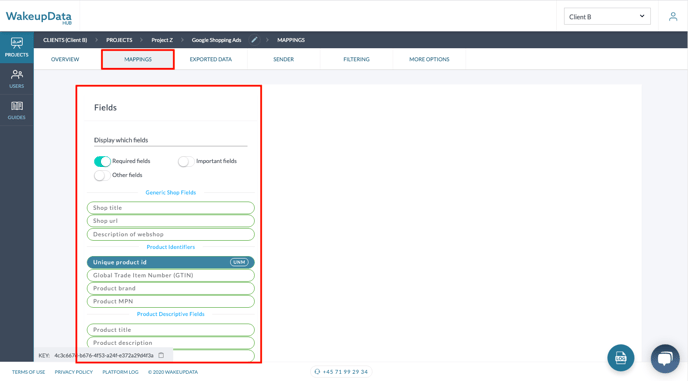Select the Unique product id field

tap(171, 262)
